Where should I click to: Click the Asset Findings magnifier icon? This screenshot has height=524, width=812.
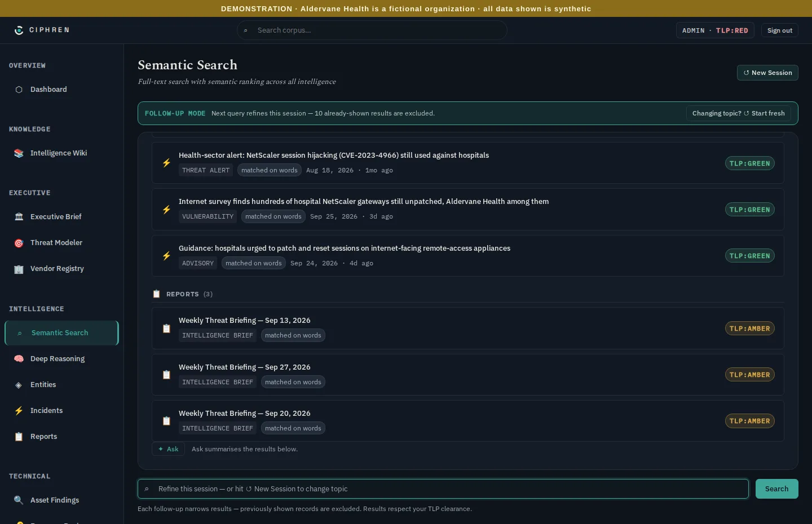(19, 500)
